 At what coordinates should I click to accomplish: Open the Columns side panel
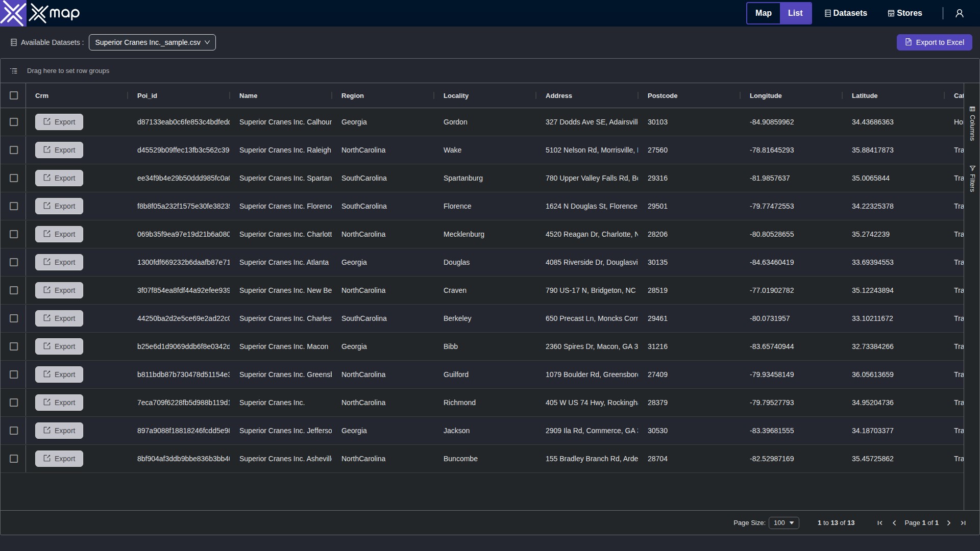pos(972,124)
